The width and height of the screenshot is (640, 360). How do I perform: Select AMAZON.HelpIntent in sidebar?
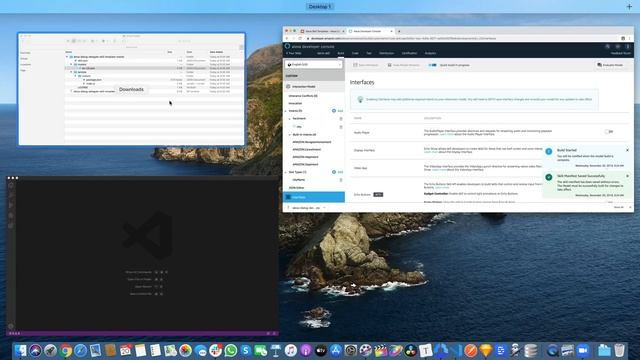305,157
